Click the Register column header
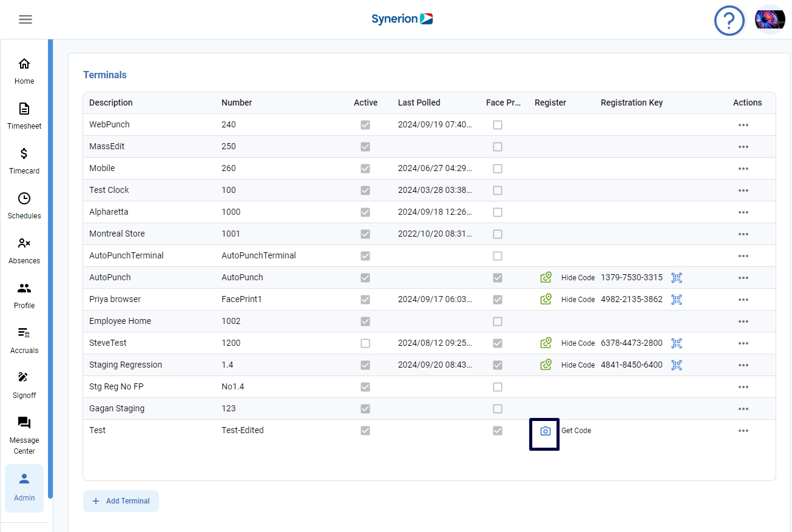Screen dimensions: 792x532 (x=550, y=103)
